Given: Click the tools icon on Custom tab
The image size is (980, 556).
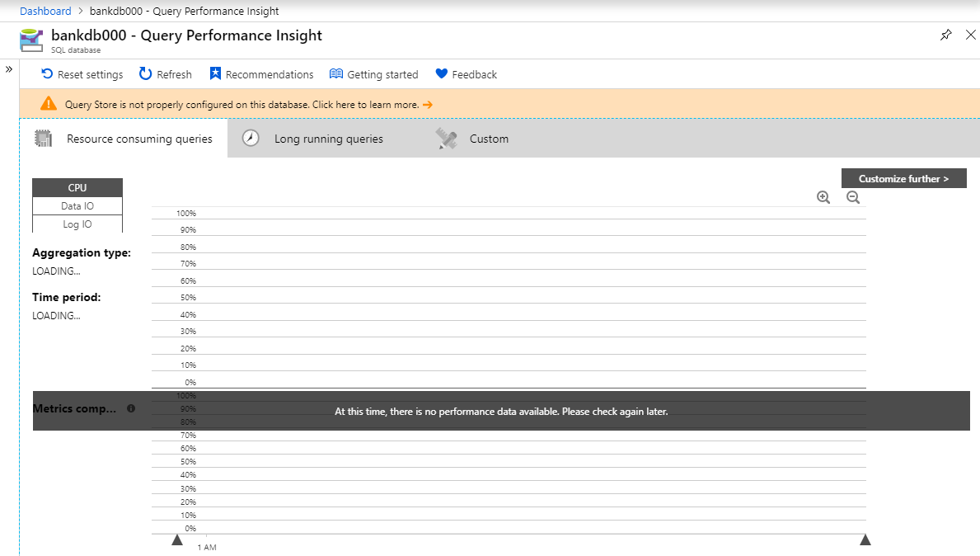Looking at the screenshot, I should click(x=446, y=139).
